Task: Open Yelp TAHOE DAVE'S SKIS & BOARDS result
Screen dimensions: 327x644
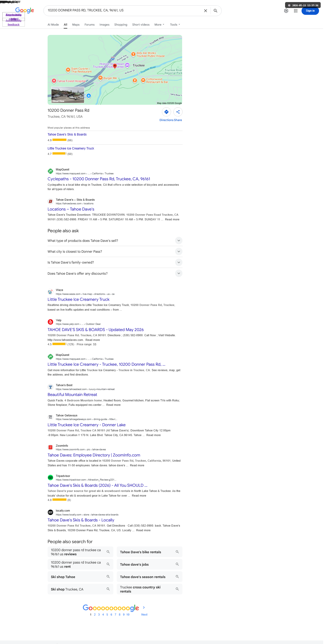Action: (95, 330)
